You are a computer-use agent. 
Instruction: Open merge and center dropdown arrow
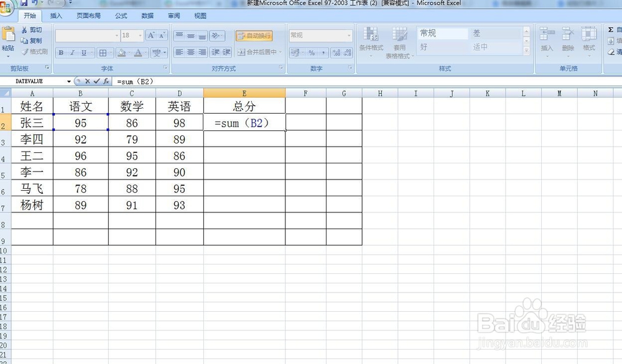click(280, 52)
